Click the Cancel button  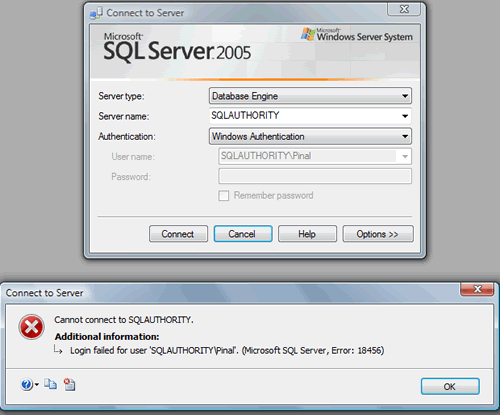pyautogui.click(x=243, y=234)
